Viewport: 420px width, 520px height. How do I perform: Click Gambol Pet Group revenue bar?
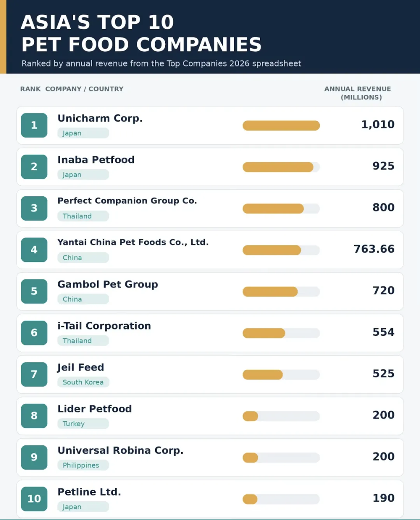point(281,291)
